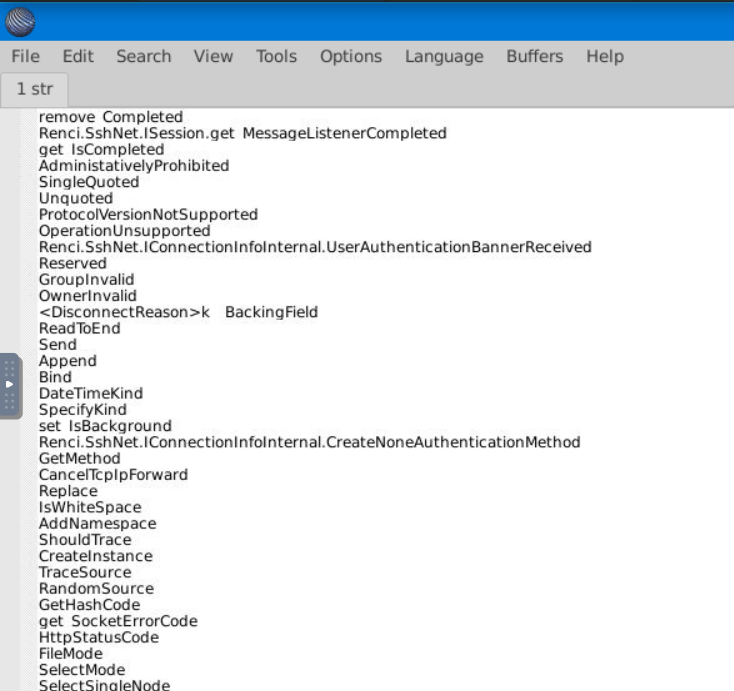Click the line 'get_IsCompleted'
The width and height of the screenshot is (734, 691).
[102, 150]
